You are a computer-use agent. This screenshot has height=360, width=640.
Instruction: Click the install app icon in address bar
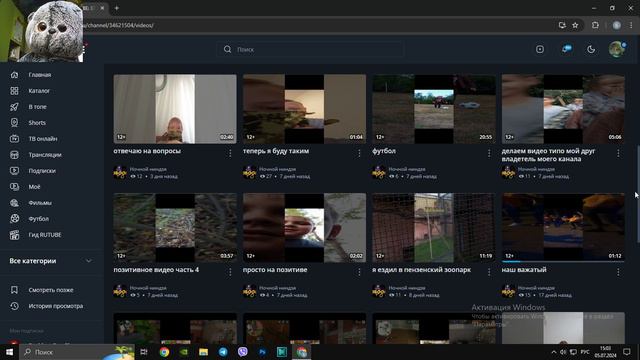tap(562, 25)
